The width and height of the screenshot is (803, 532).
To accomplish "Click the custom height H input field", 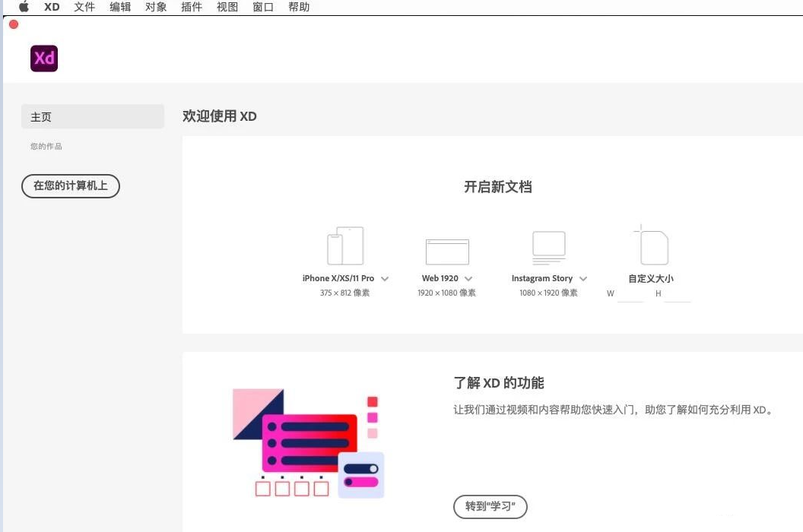I will [678, 294].
